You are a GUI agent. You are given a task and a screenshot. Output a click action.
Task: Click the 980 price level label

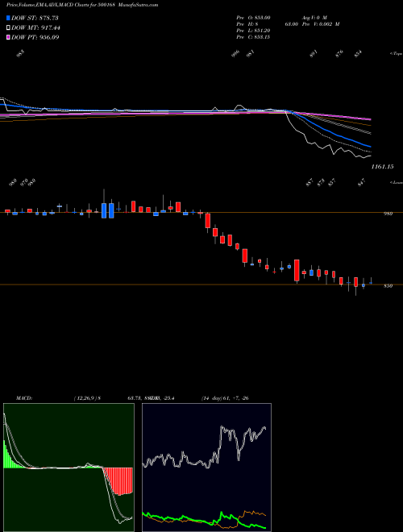388,214
